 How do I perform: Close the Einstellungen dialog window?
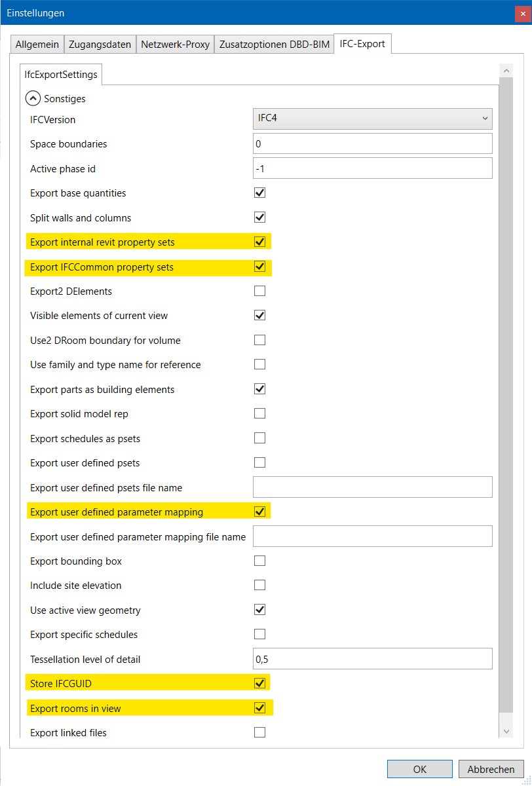pos(523,13)
